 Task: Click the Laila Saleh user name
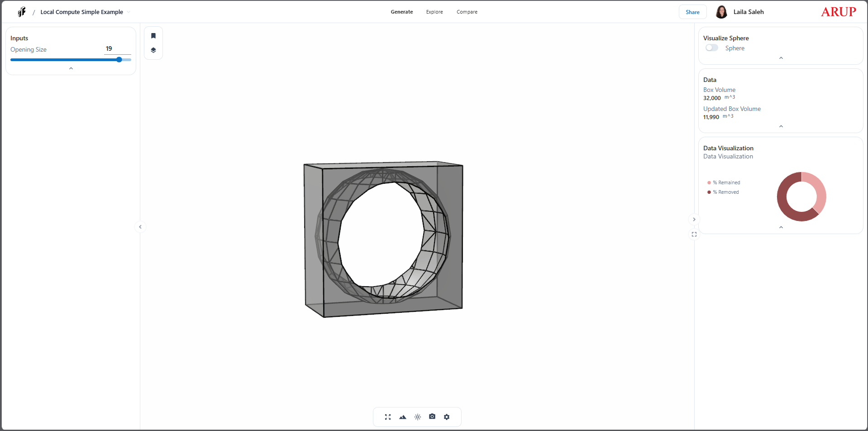tap(749, 12)
